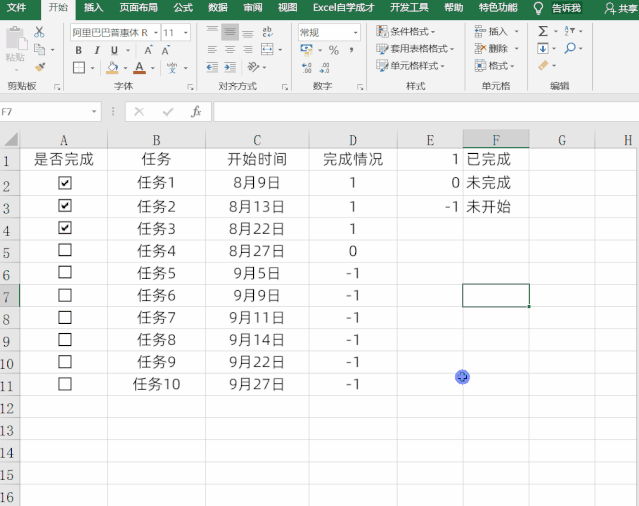The height and width of the screenshot is (506, 639).
Task: Check the checkbox for 任务4
Action: tap(65, 250)
